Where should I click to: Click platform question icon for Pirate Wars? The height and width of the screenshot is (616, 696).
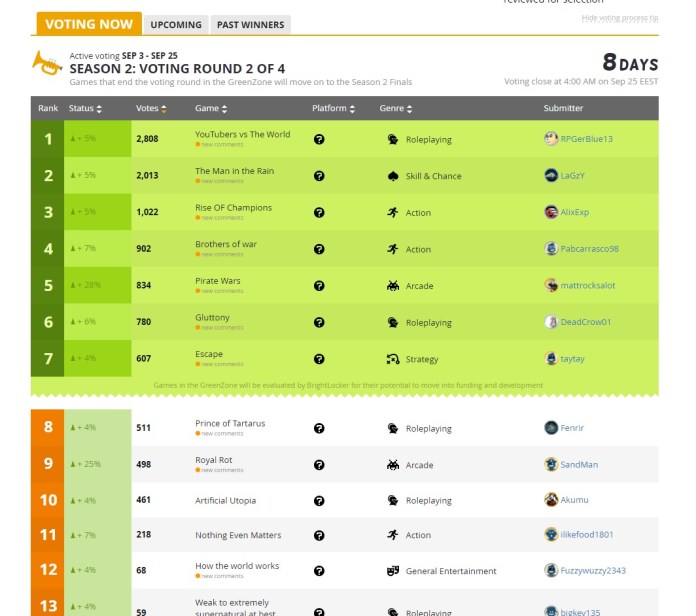coord(319,286)
